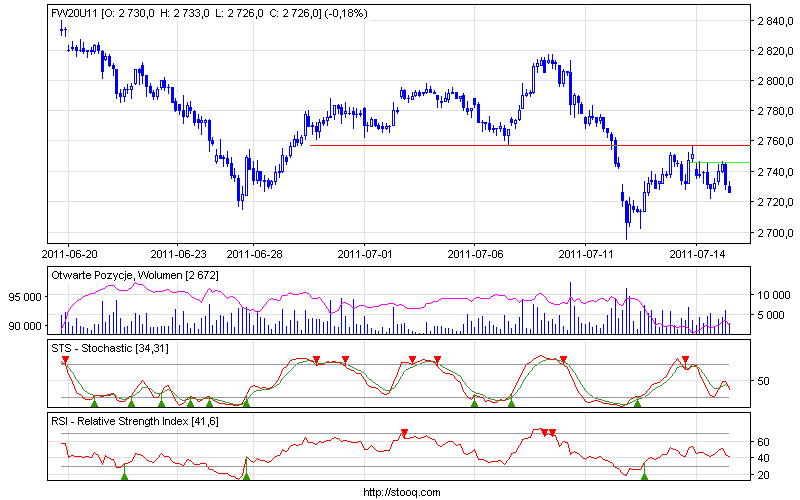This screenshot has height=500, width=800.
Task: Click the leftmost green triangle in the RSI panel
Action: [x=124, y=477]
